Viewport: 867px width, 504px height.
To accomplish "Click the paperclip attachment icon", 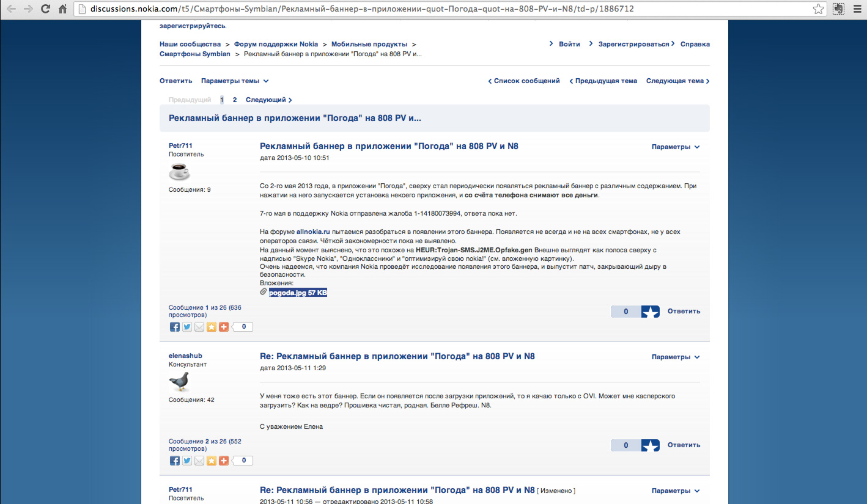I will 264,293.
